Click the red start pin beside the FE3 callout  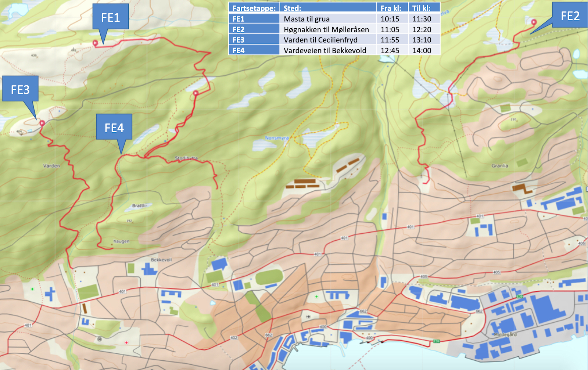pyautogui.click(x=42, y=123)
